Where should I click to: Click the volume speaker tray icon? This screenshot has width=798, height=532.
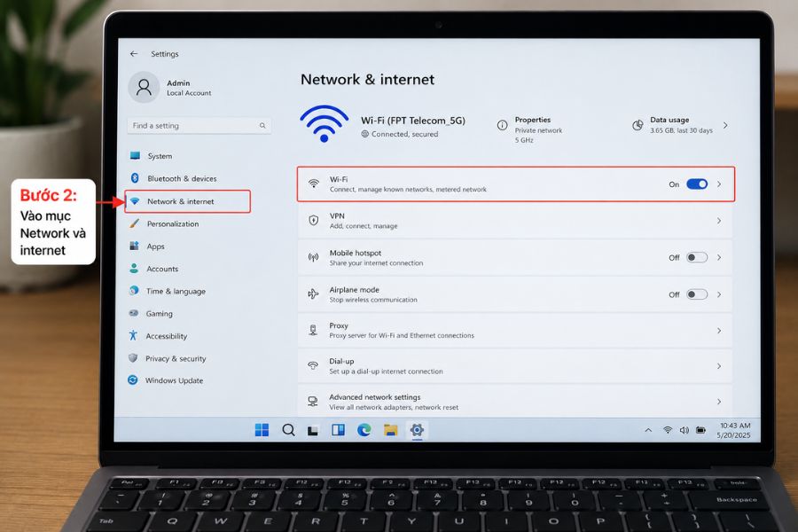(x=684, y=430)
